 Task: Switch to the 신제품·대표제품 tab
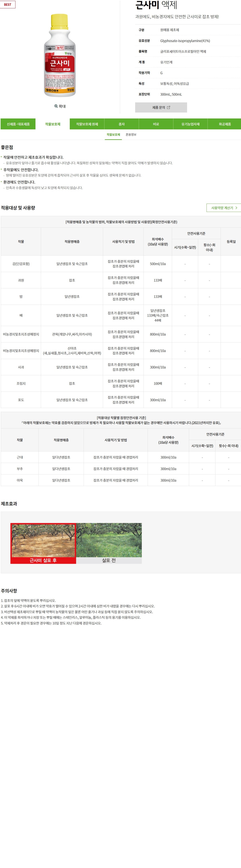[18, 124]
